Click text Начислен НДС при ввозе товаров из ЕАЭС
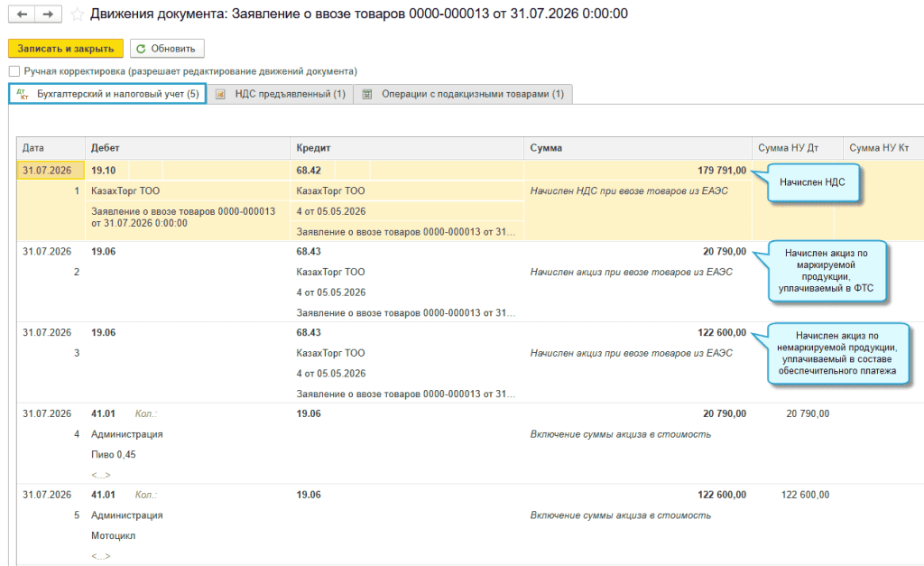924x566 pixels. (629, 191)
